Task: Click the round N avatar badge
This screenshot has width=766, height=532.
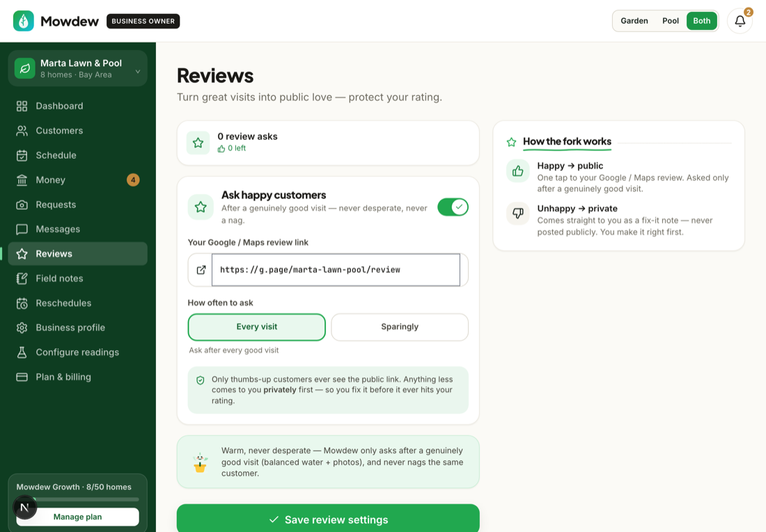Action: point(24,507)
